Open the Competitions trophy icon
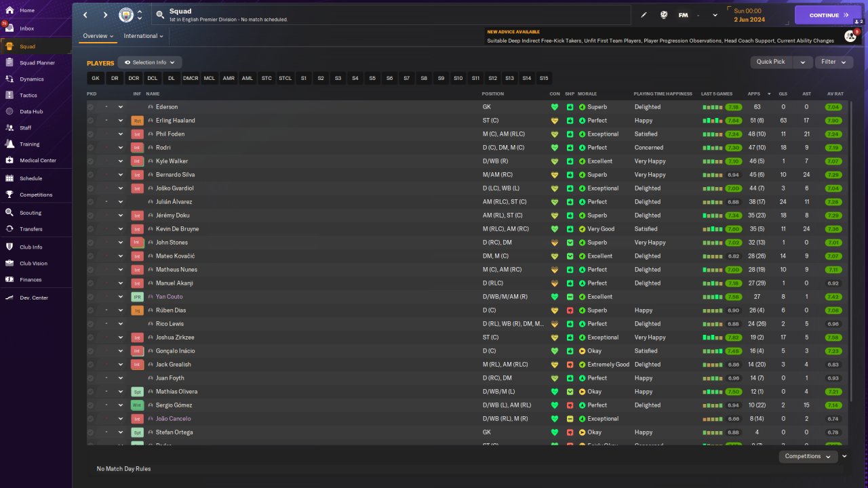 9,195
